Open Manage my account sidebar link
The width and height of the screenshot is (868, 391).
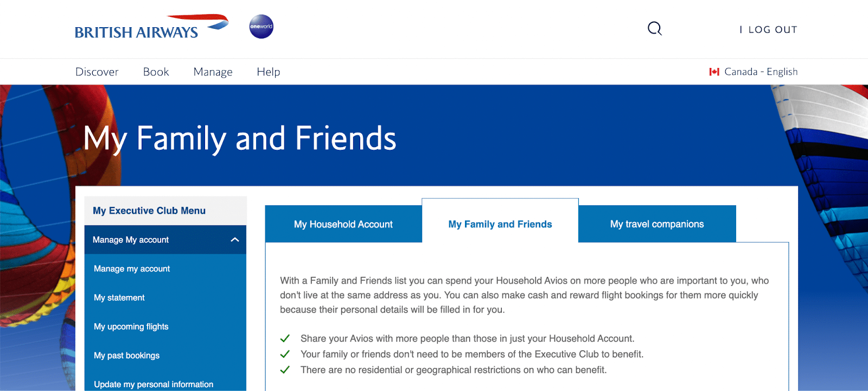[x=132, y=269]
